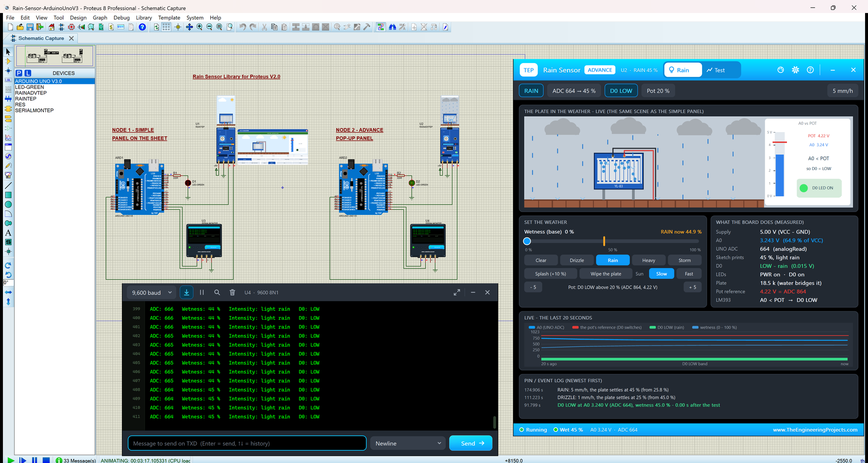Image resolution: width=868 pixels, height=463 pixels.
Task: Open the File menu
Action: [10, 17]
